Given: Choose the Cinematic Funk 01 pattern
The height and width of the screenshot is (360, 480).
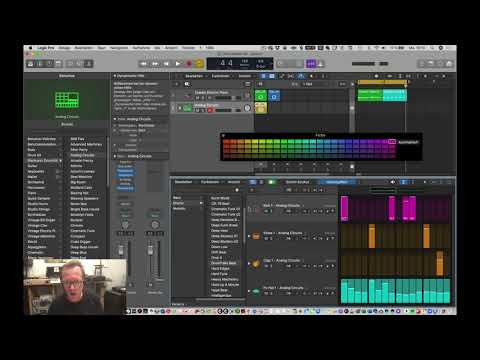Looking at the screenshot, I should click(225, 209).
